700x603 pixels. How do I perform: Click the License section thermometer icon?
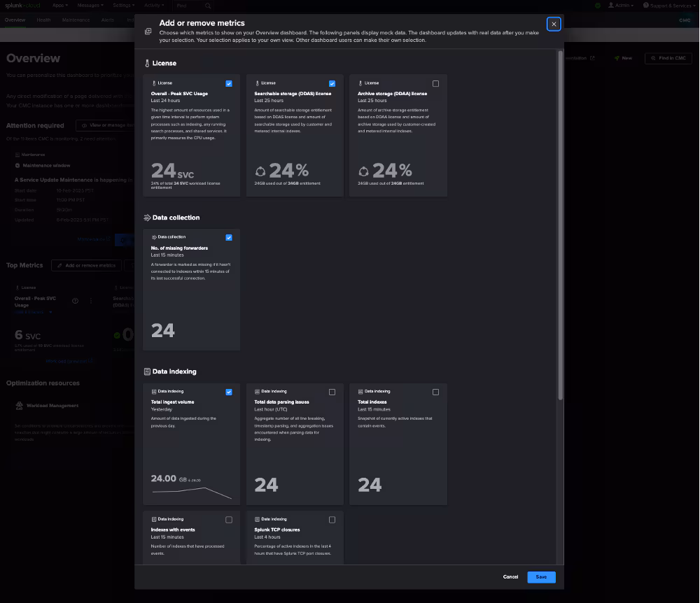(x=147, y=63)
